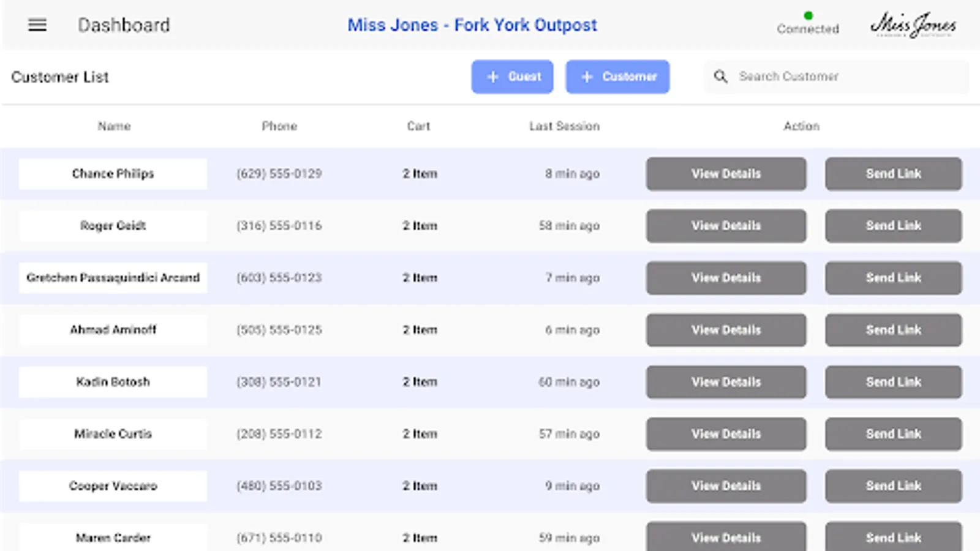Image resolution: width=980 pixels, height=551 pixels.
Task: Select Kadin Botosh's phone number
Action: pyautogui.click(x=279, y=382)
